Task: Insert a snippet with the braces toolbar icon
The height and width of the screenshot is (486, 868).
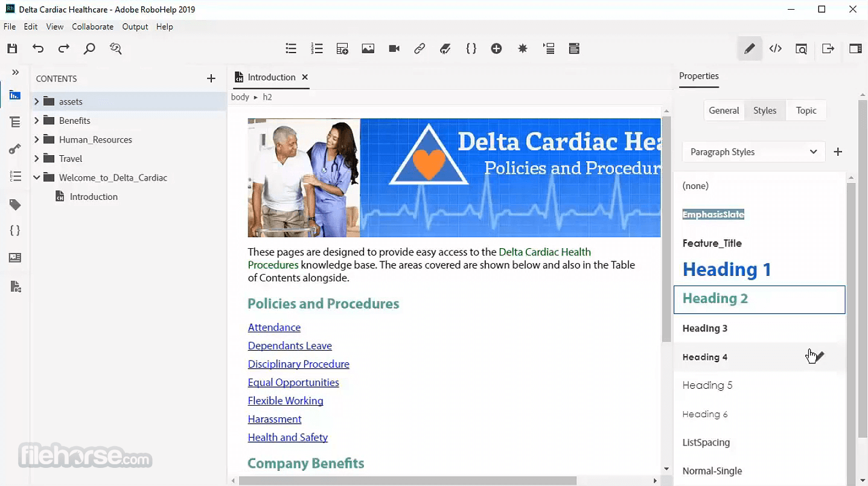Action: [x=471, y=49]
